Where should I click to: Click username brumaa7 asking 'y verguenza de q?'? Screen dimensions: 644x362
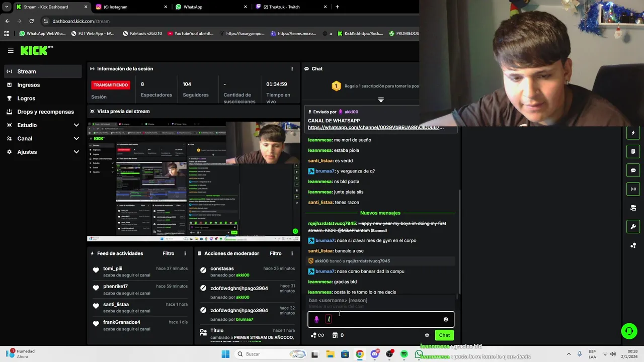click(x=325, y=171)
